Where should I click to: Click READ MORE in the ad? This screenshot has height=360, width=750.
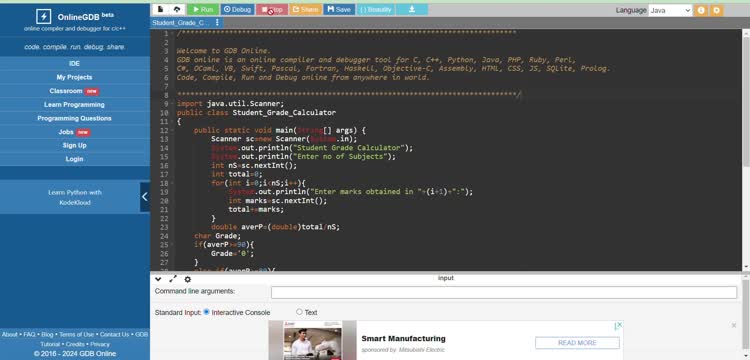577,343
